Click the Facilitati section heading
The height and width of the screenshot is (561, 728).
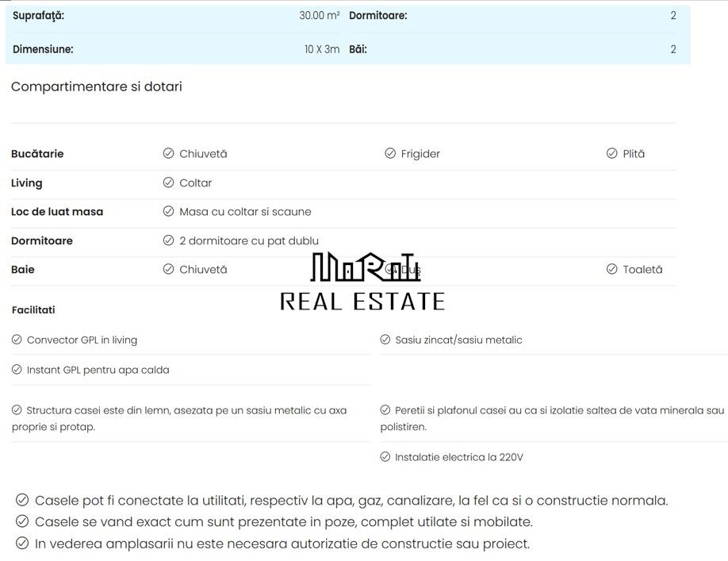[33, 310]
